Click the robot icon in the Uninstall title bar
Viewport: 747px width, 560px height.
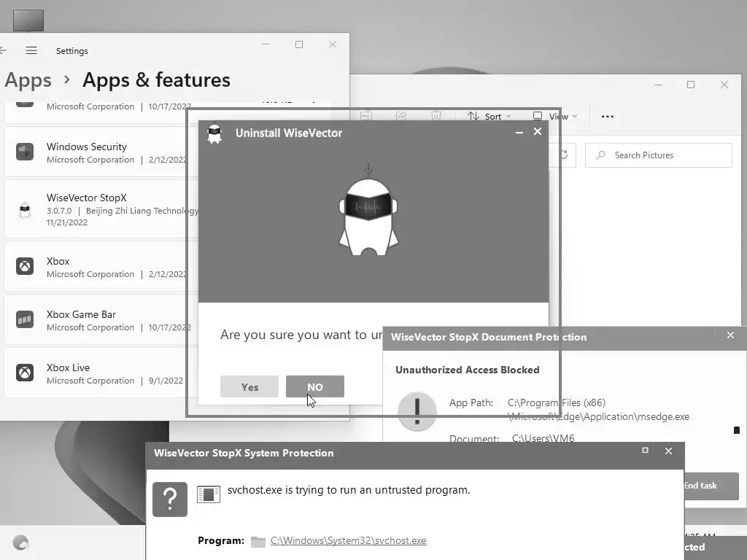pyautogui.click(x=214, y=133)
